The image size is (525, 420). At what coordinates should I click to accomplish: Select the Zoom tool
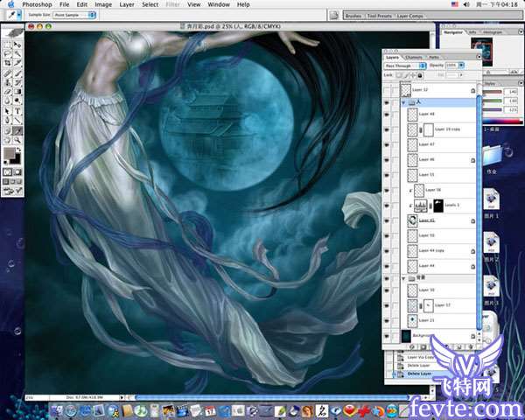click(17, 140)
